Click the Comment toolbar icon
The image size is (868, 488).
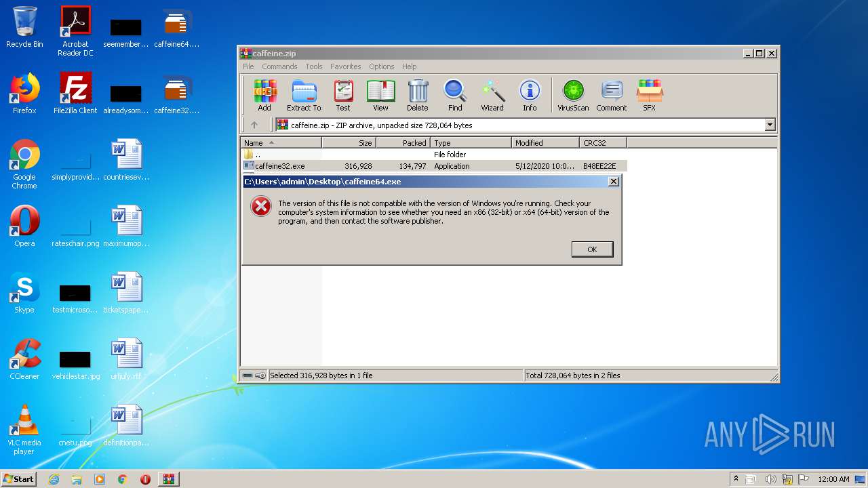coord(612,96)
